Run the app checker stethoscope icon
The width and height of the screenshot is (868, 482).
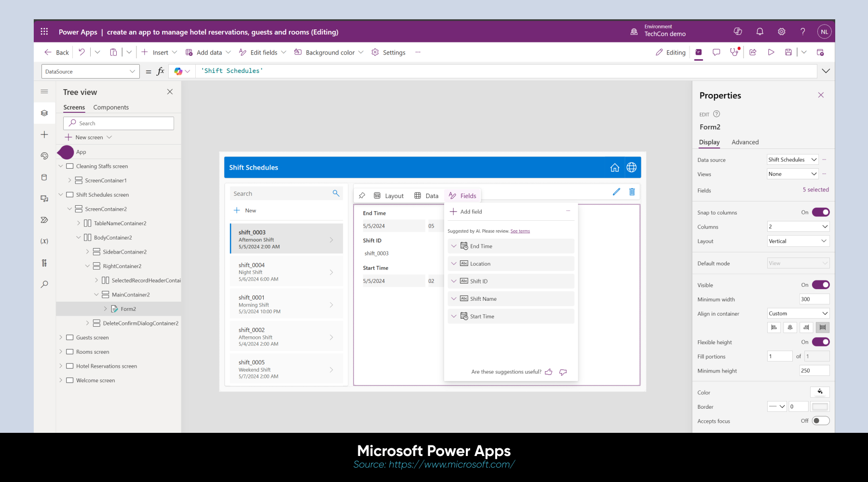(734, 52)
